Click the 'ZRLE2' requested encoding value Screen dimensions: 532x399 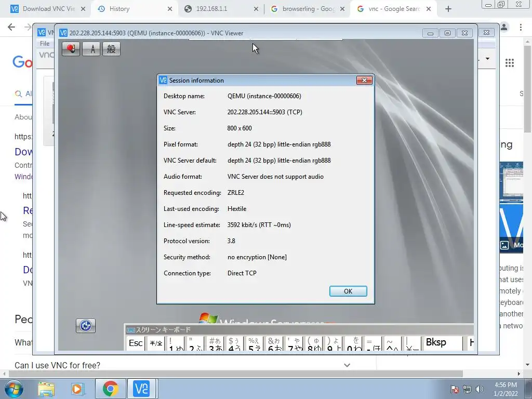(236, 193)
